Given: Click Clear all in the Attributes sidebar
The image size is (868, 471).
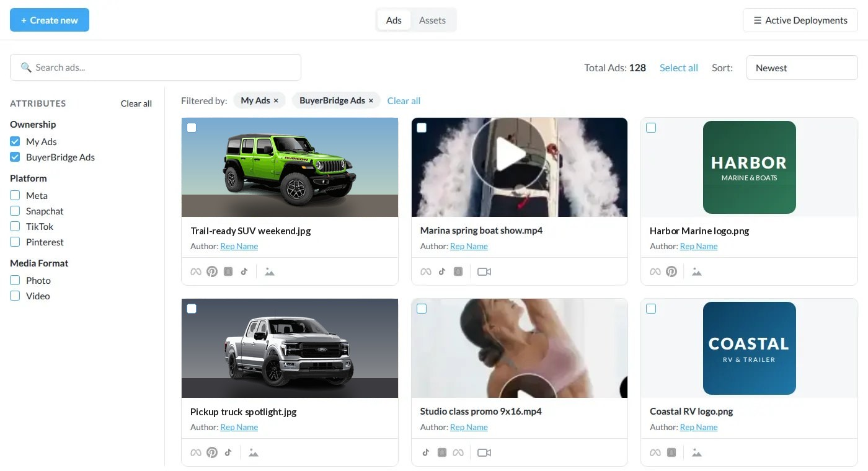Looking at the screenshot, I should tap(136, 103).
